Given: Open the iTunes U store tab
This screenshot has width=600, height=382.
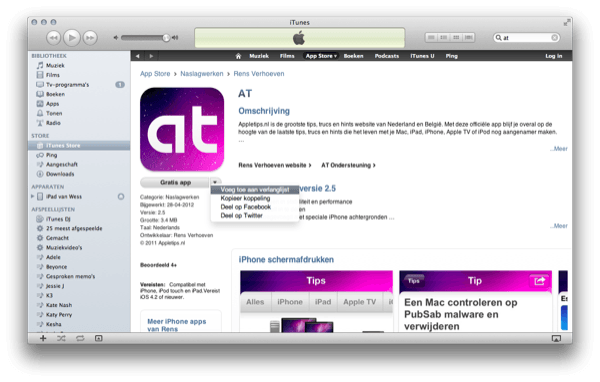Looking at the screenshot, I should [x=422, y=56].
